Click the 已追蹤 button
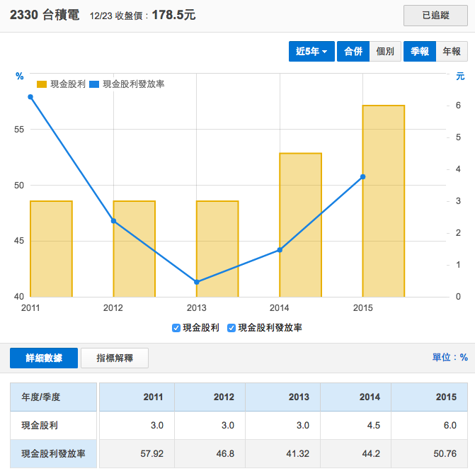 tap(435, 15)
